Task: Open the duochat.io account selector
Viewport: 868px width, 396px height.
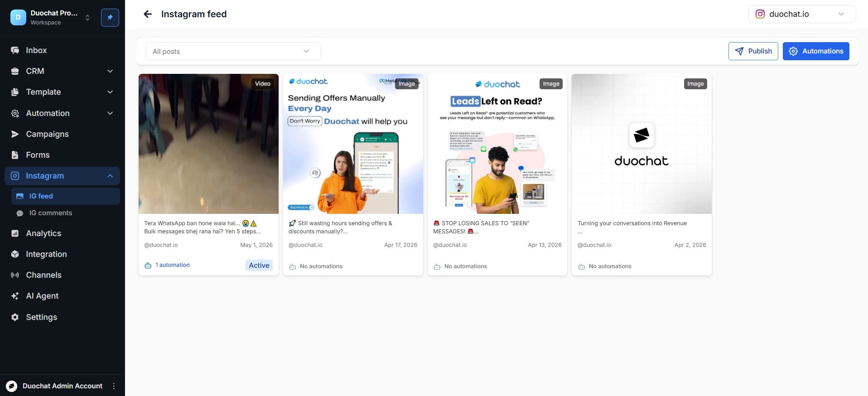Action: (802, 14)
